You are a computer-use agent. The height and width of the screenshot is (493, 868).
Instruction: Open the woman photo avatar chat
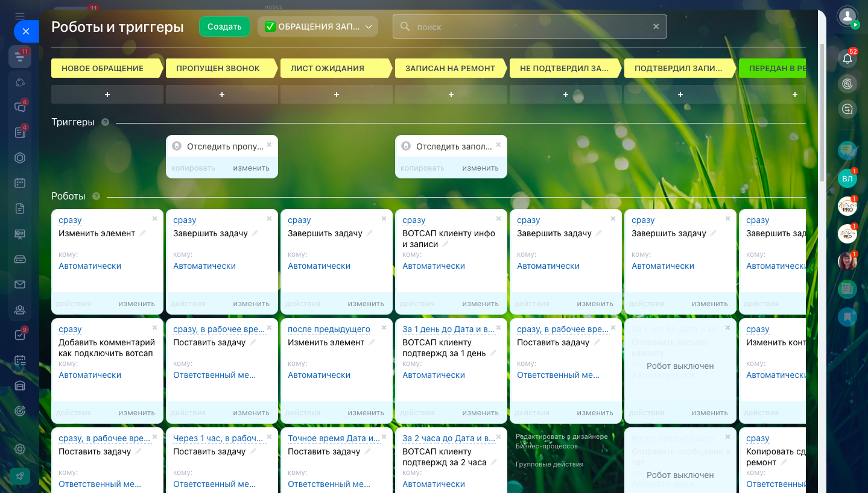point(847,262)
